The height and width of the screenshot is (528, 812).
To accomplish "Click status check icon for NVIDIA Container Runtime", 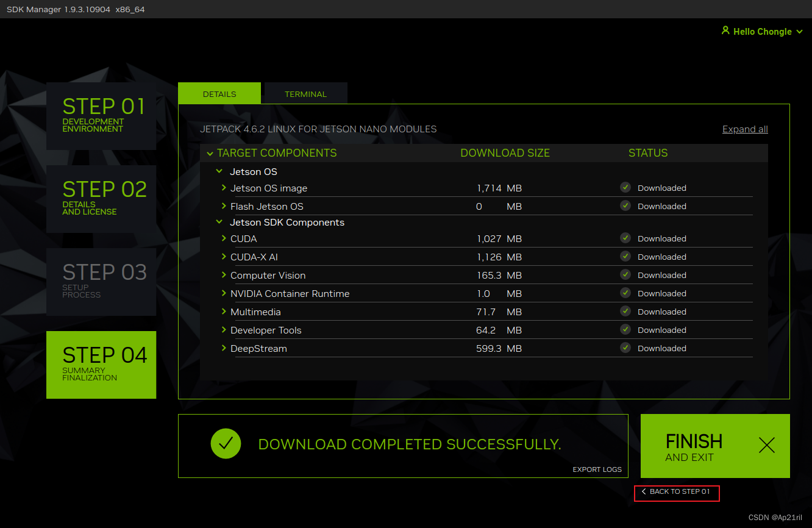I will (x=625, y=293).
